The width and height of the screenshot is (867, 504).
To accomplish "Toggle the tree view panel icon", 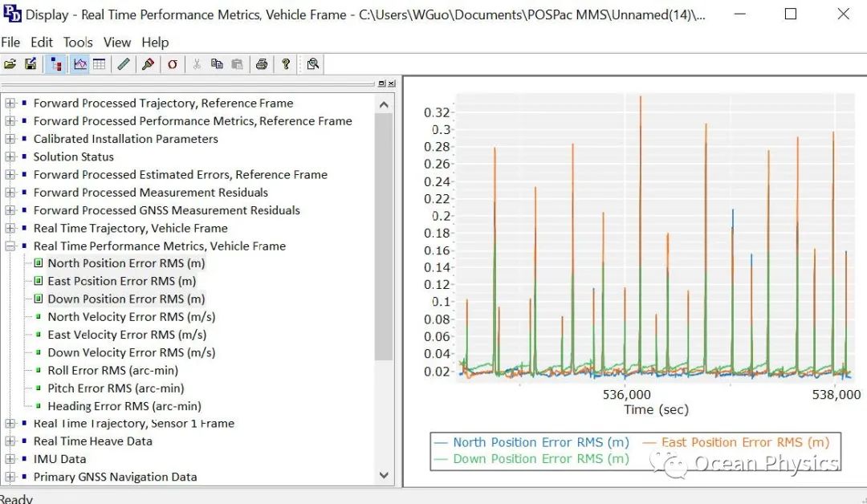I will coord(56,64).
